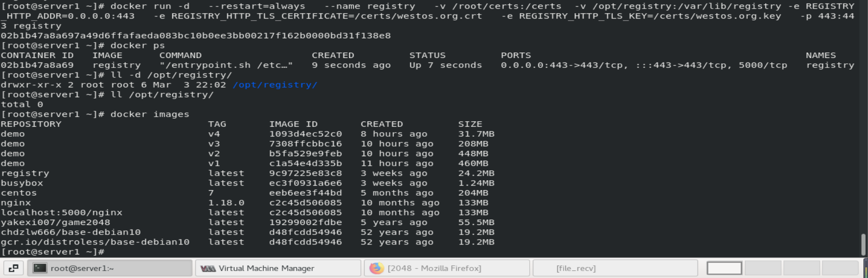Open the Virtual Machine Manager taskbar button

pyautogui.click(x=278, y=268)
